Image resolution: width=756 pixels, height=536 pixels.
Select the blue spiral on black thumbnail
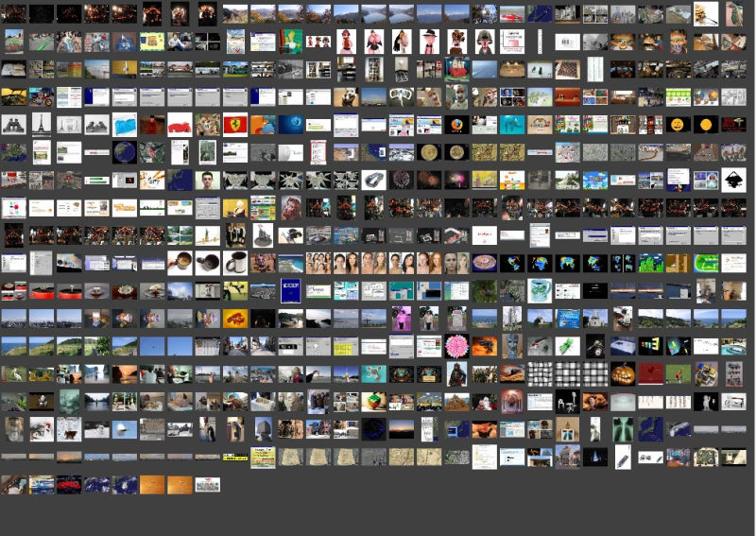pyautogui.click(x=373, y=429)
